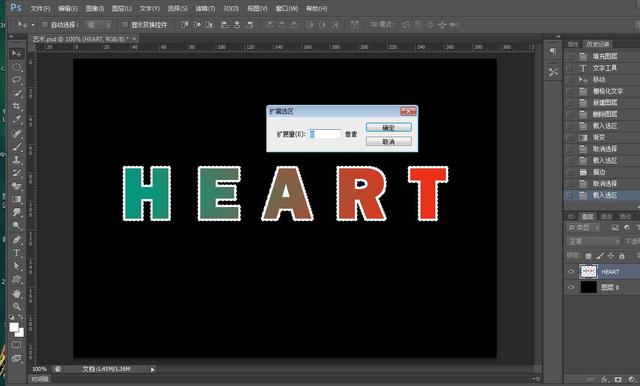The width and height of the screenshot is (640, 386).
Task: Open the auto-select group/layer dropdown
Action: point(98,25)
